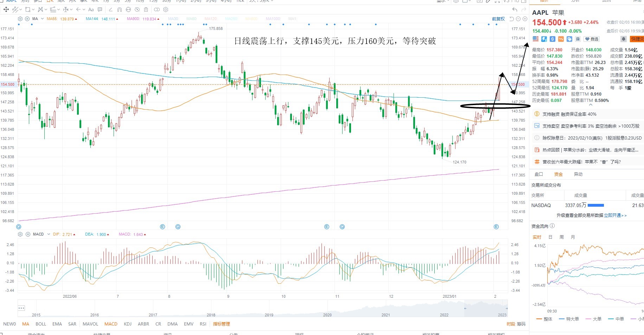Screen dimensions: 644x335
Task: Enable the faded MA1000 line
Action: pos(273,19)
